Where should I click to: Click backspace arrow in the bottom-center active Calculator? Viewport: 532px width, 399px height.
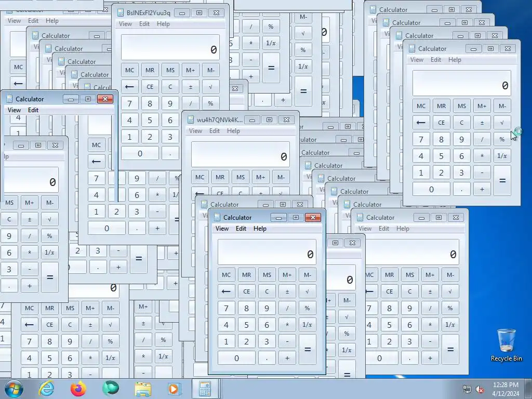click(227, 291)
